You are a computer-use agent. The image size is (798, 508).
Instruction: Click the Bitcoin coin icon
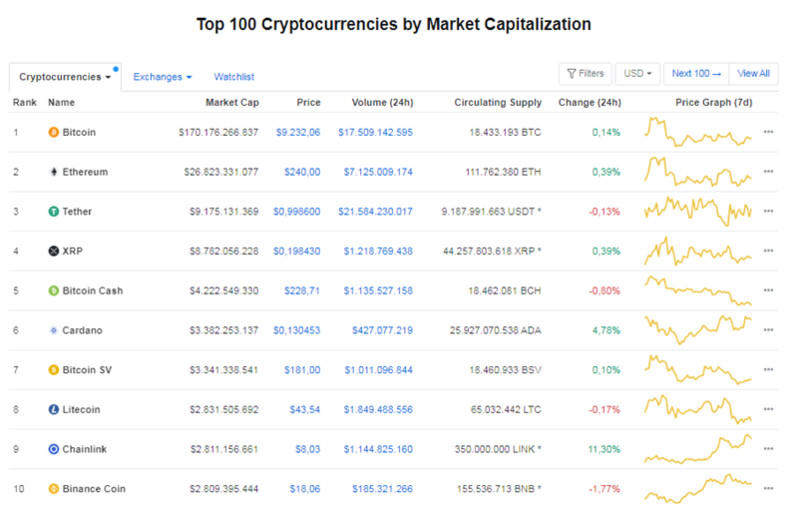(54, 132)
